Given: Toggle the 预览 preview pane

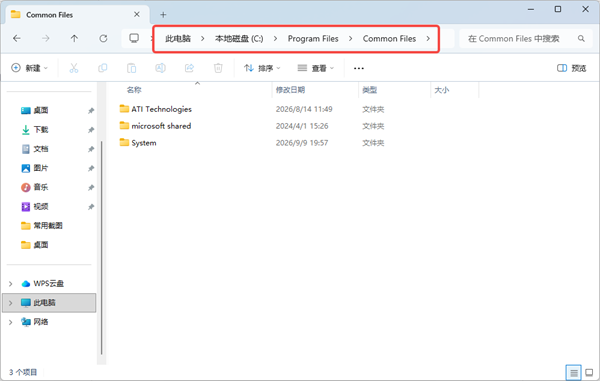Looking at the screenshot, I should click(x=572, y=68).
